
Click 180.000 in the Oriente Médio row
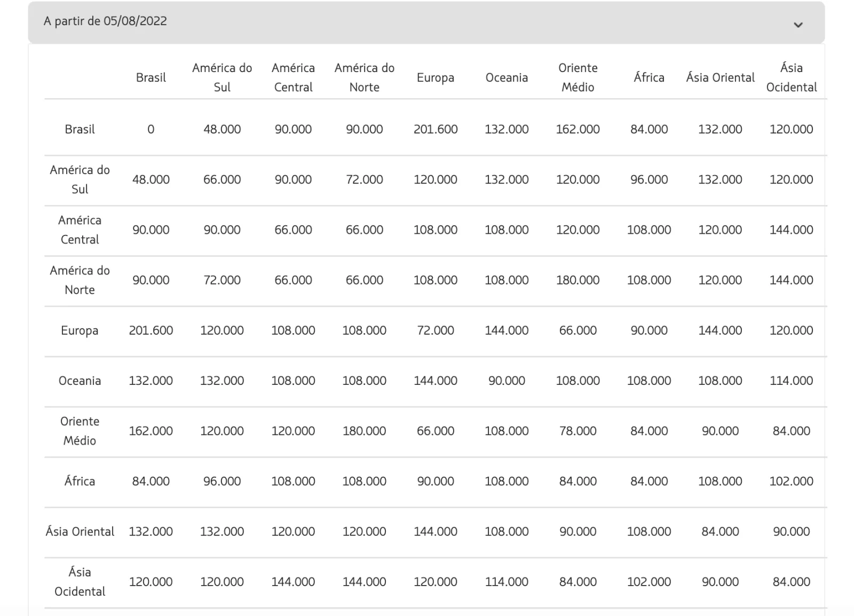[x=365, y=431]
